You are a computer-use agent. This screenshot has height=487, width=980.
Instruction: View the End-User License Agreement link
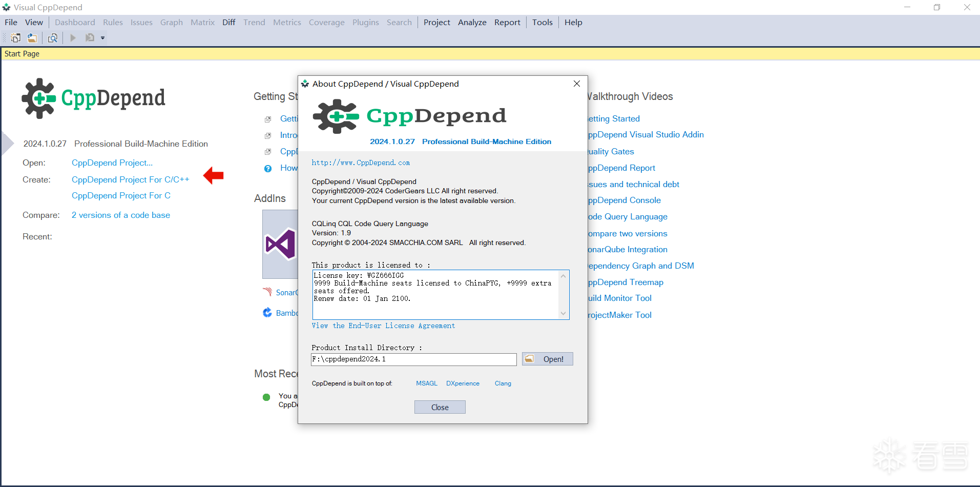[383, 326]
